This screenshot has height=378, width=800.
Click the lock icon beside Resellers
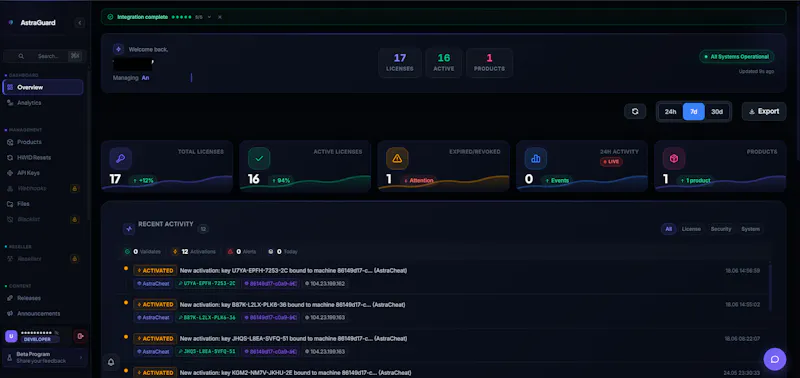point(74,259)
